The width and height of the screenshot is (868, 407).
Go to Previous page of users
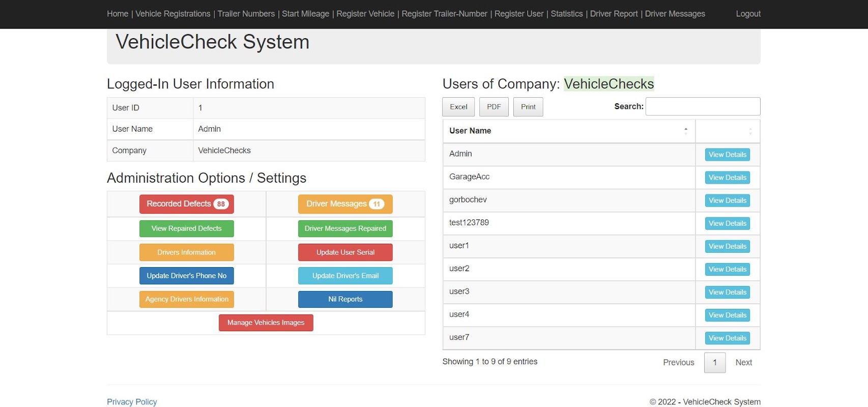point(679,362)
